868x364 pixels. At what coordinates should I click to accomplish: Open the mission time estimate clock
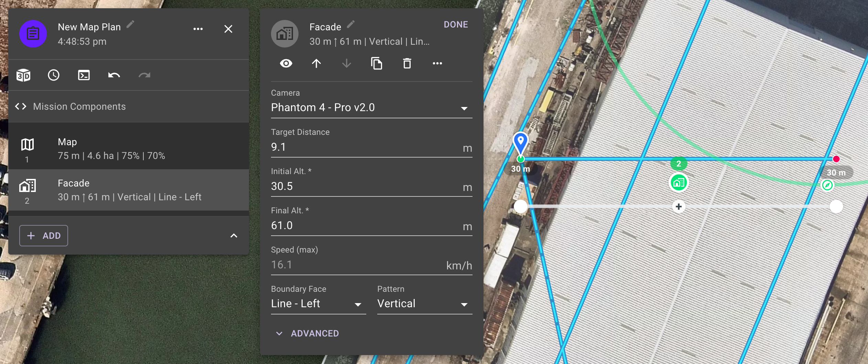point(54,75)
